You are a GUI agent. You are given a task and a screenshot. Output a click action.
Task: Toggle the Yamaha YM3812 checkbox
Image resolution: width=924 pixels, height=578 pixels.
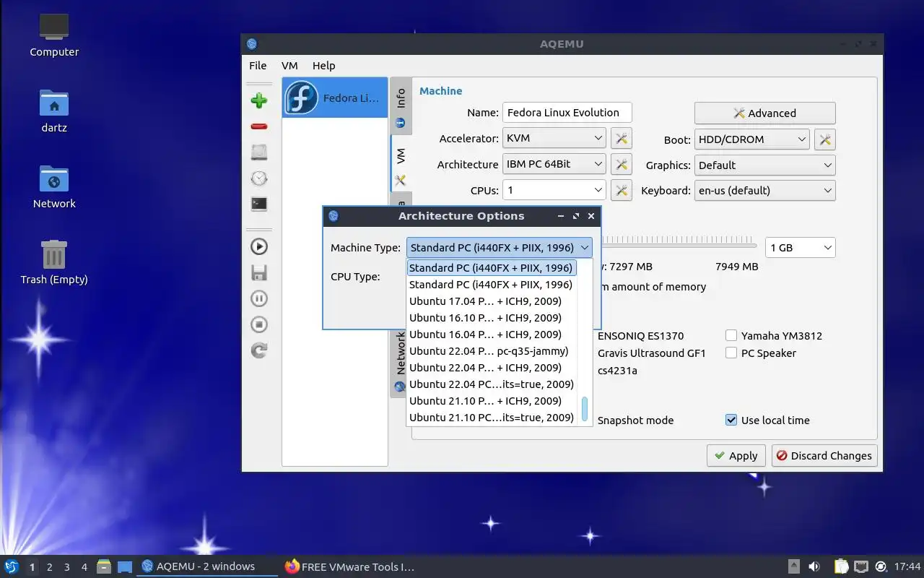[731, 336]
